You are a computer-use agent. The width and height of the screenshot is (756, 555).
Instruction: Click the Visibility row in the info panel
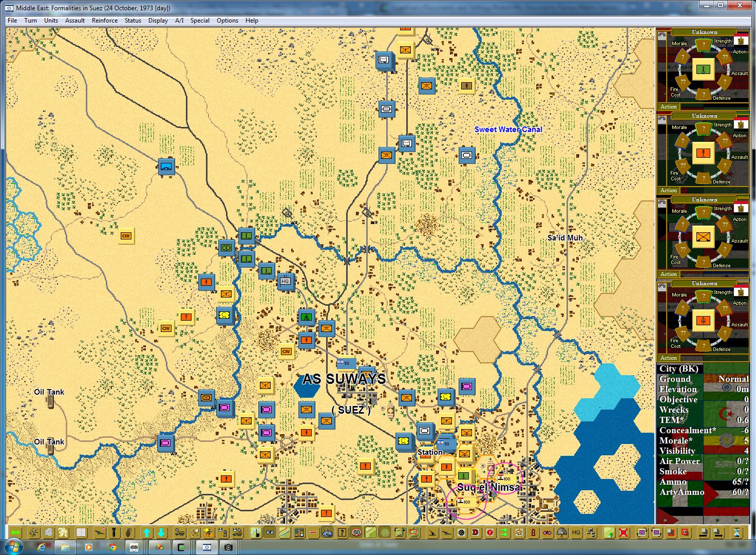pyautogui.click(x=704, y=451)
